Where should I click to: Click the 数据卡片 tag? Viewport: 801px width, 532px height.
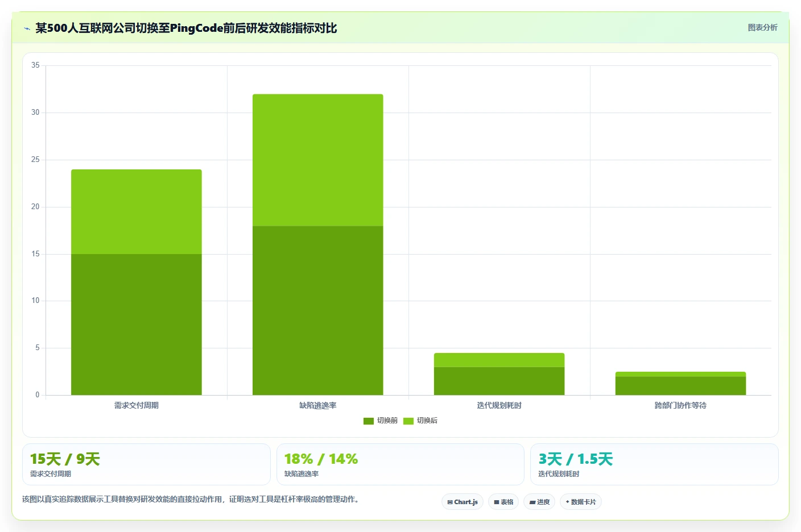[581, 502]
